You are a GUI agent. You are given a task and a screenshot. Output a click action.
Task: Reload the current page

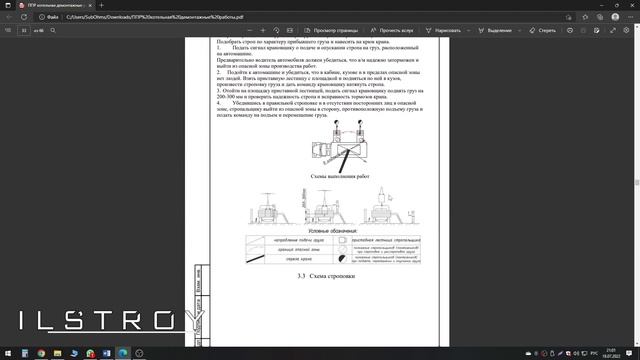tap(24, 17)
